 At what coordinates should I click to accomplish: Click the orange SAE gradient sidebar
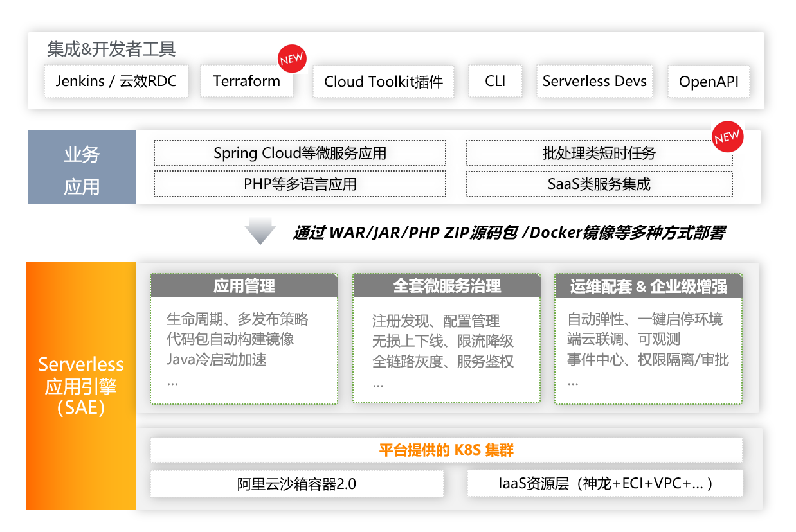(x=80, y=386)
